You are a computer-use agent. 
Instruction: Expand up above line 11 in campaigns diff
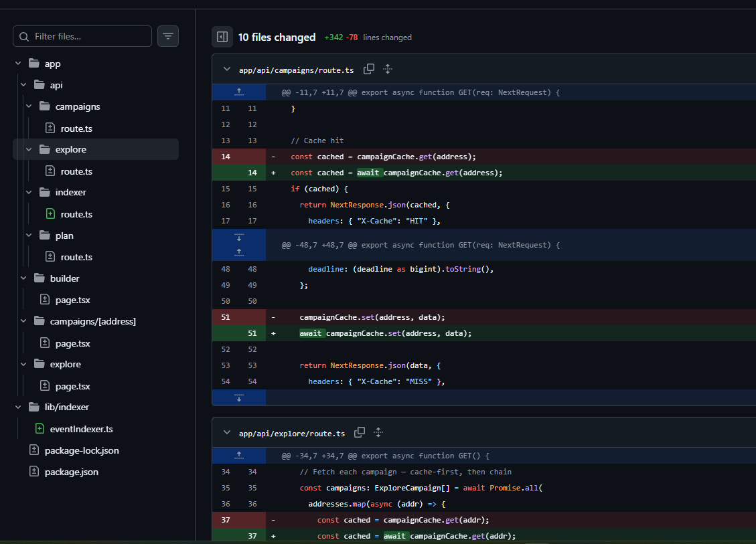(238, 92)
